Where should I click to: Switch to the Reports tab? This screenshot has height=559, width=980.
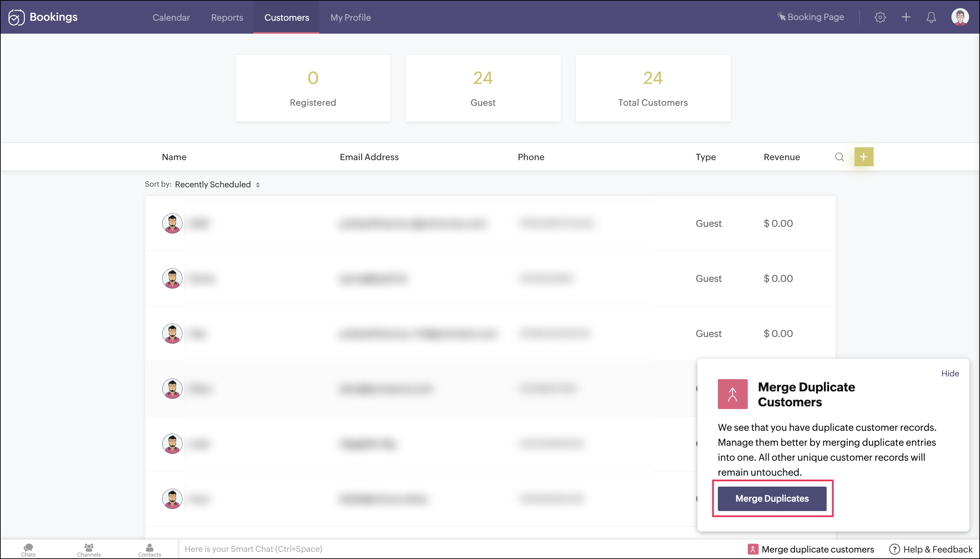227,18
